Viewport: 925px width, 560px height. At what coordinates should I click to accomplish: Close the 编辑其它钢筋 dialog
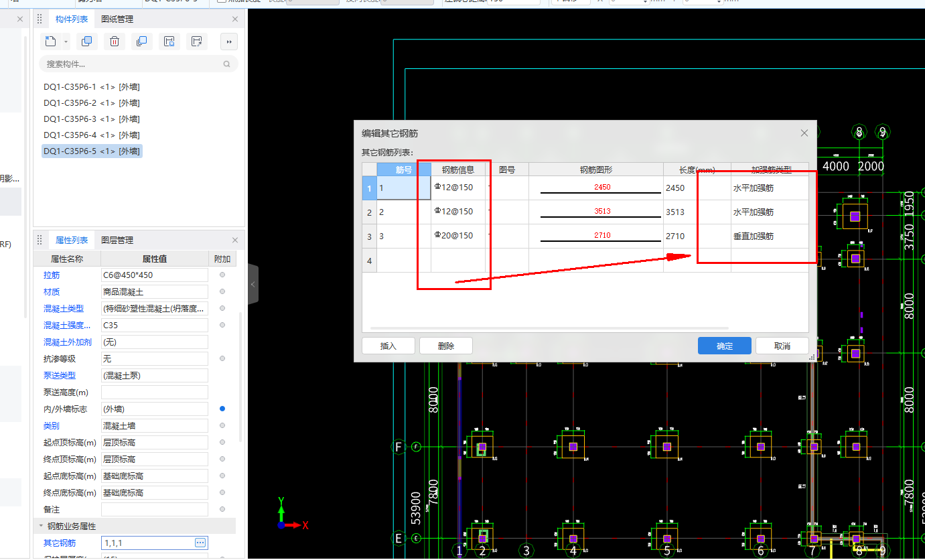(x=804, y=133)
